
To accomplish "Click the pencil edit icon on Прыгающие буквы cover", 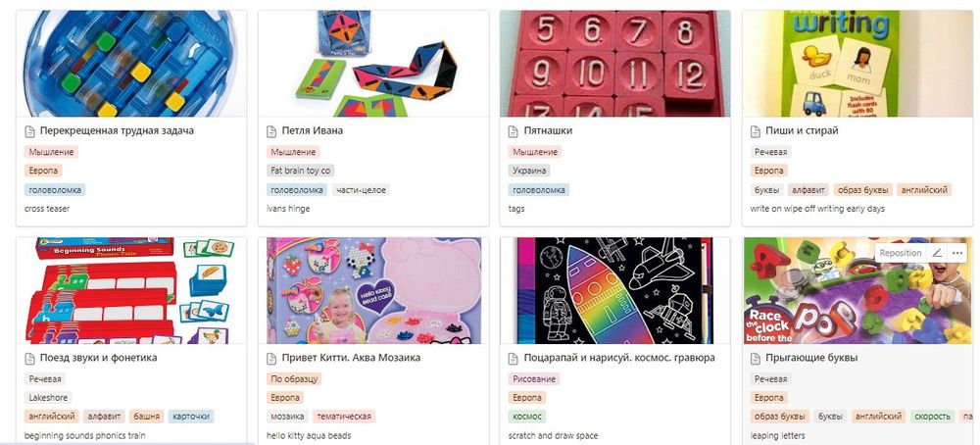I will coord(936,253).
